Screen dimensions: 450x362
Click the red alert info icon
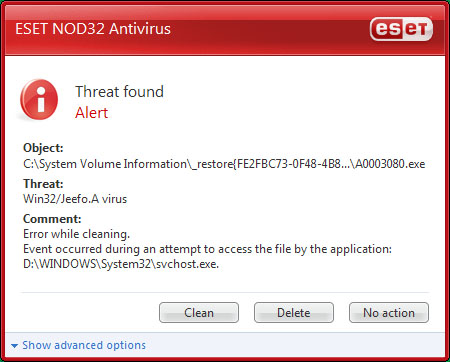click(39, 99)
